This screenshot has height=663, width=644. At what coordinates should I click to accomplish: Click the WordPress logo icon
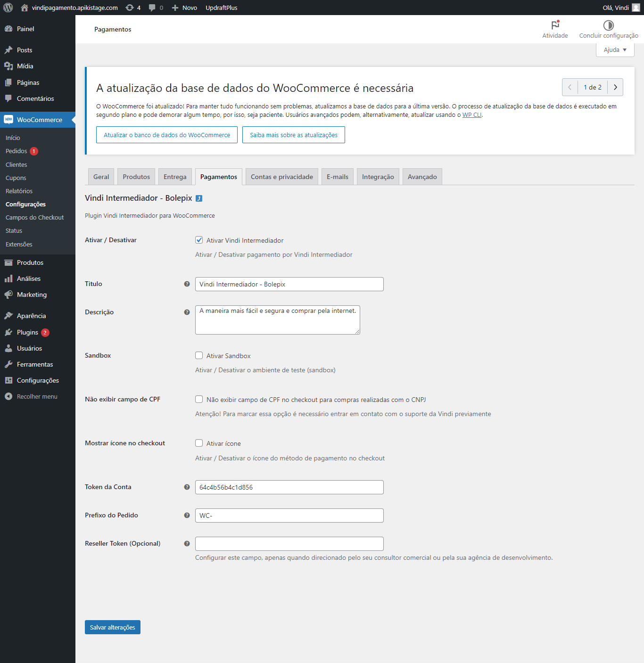click(x=8, y=8)
